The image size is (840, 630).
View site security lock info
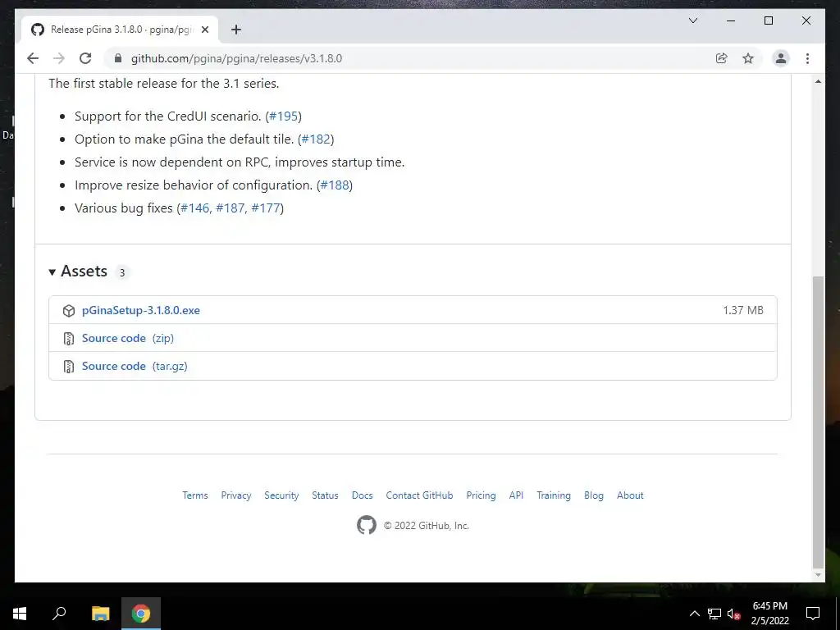[118, 58]
